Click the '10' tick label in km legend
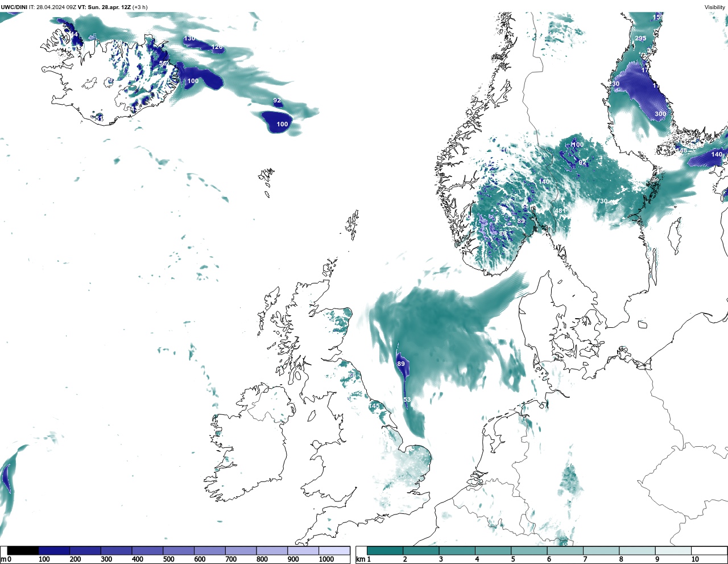The height and width of the screenshot is (564, 728). (x=695, y=559)
